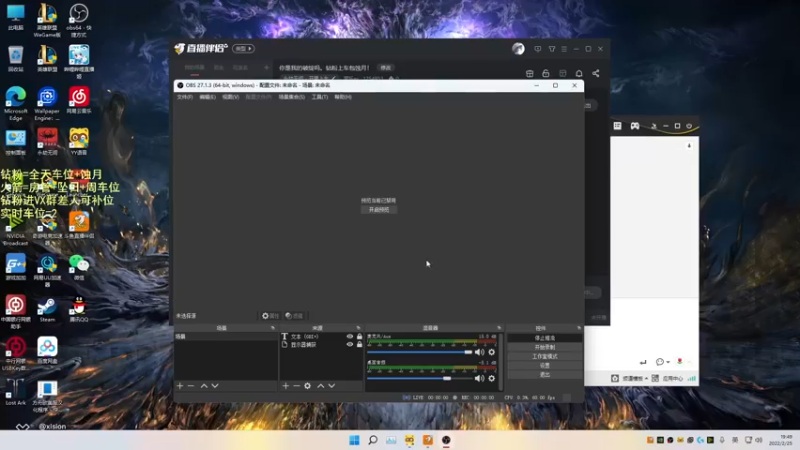The width and height of the screenshot is (800, 450).
Task: Pop out the Sources dock panel
Action: (358, 328)
